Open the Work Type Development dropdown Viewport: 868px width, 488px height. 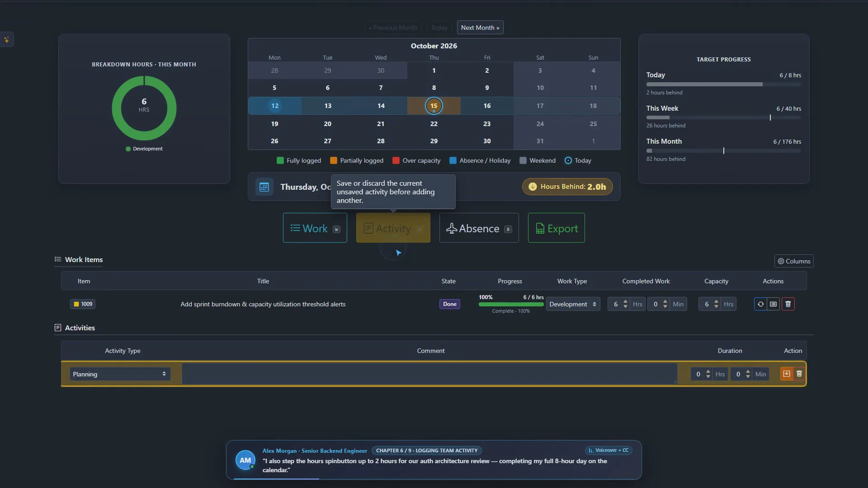click(573, 304)
